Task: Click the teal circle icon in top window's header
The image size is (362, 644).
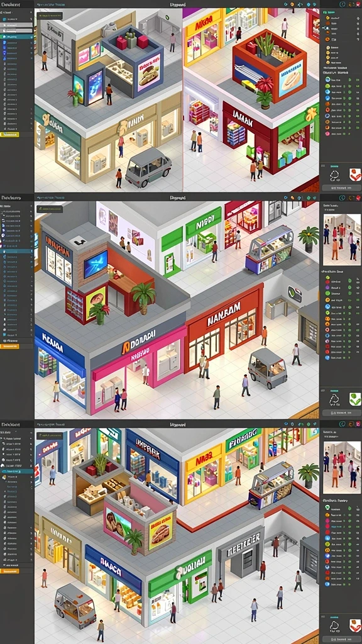Action: tap(343, 4)
